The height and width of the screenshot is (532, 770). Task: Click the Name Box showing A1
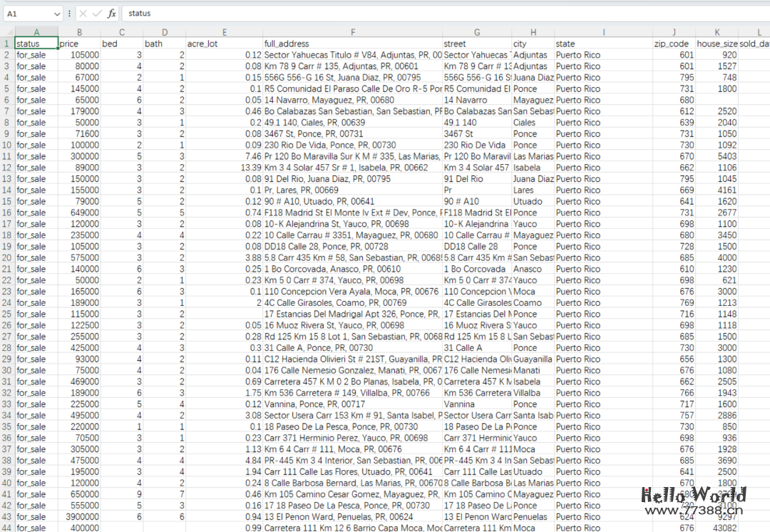pos(29,14)
